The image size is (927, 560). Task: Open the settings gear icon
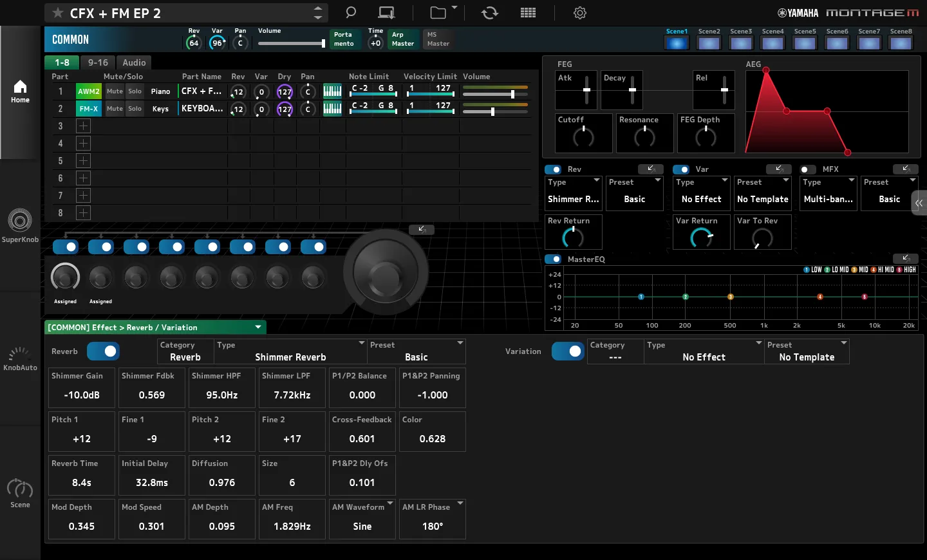[580, 13]
